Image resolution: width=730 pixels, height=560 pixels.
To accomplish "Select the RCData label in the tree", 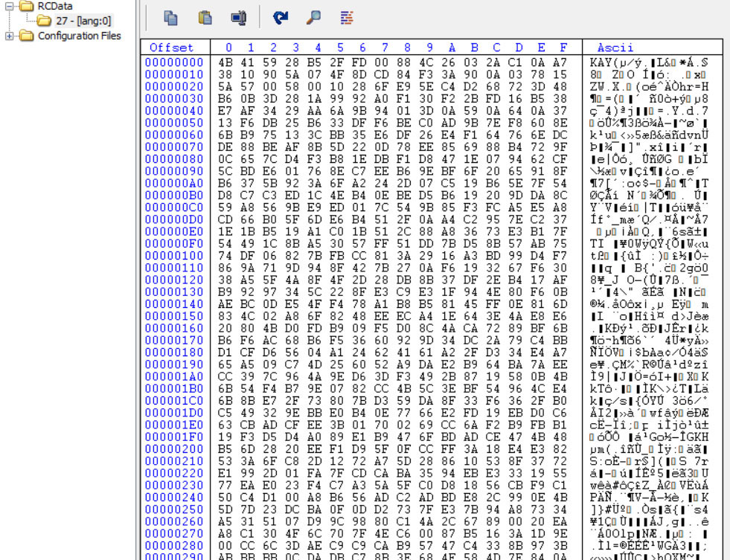I will point(55,7).
